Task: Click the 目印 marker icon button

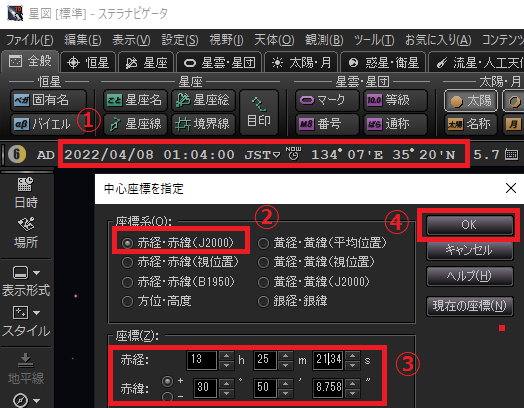Action: click(x=259, y=112)
